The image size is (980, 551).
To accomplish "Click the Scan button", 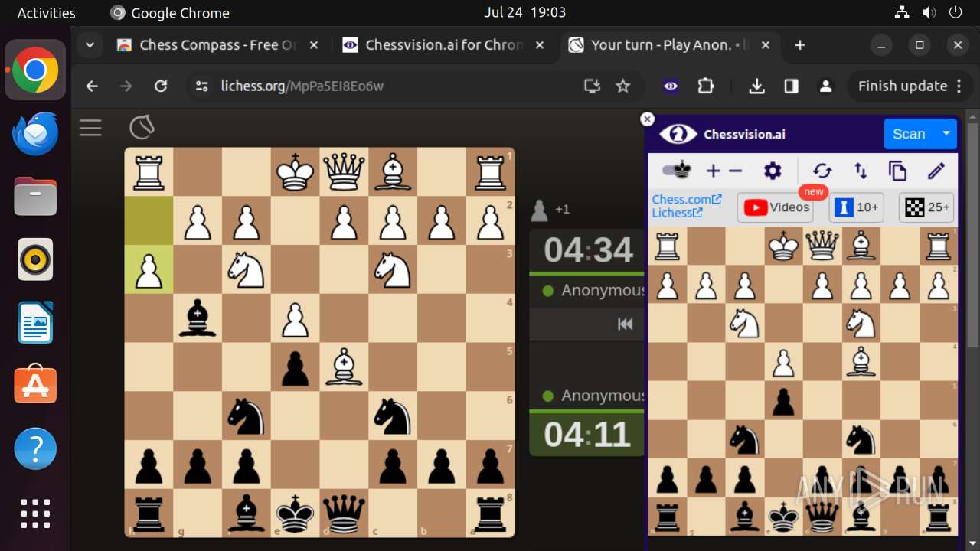I will pyautogui.click(x=909, y=134).
